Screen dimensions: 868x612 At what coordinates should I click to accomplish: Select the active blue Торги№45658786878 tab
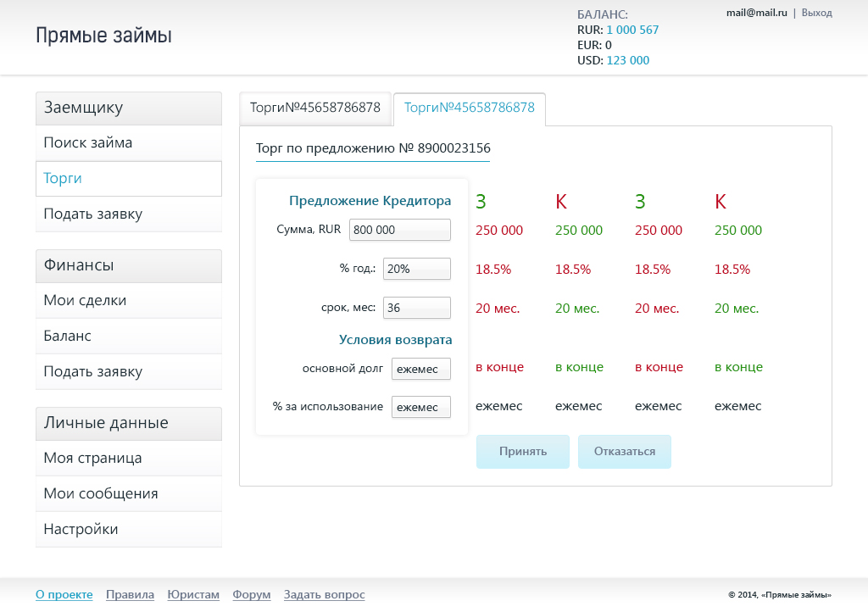(x=470, y=108)
